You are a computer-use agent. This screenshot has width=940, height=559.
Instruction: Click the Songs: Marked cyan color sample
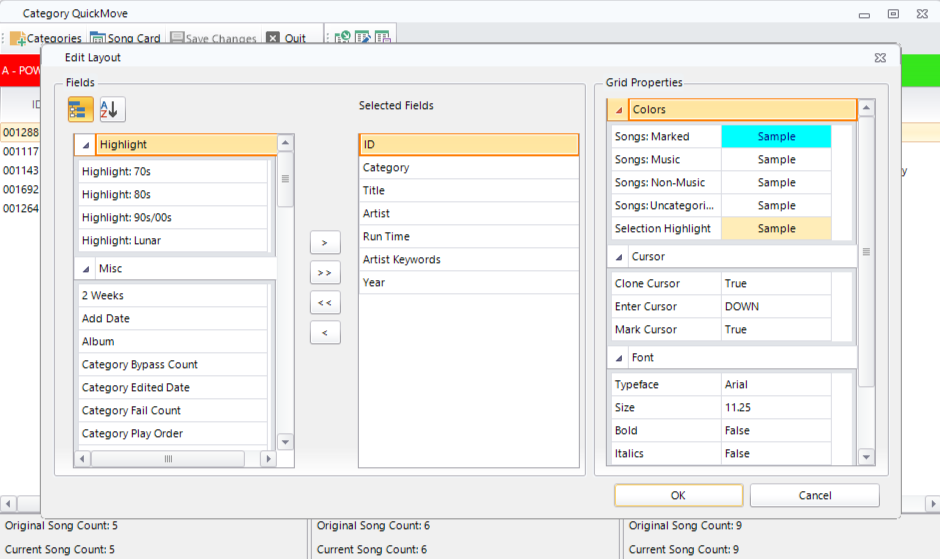(776, 137)
